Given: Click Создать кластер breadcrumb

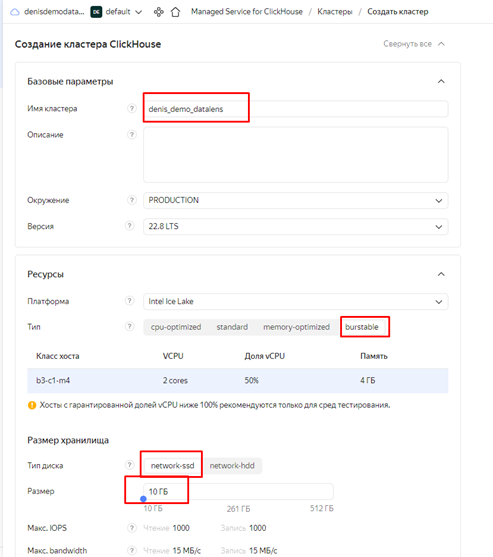Looking at the screenshot, I should coord(398,12).
